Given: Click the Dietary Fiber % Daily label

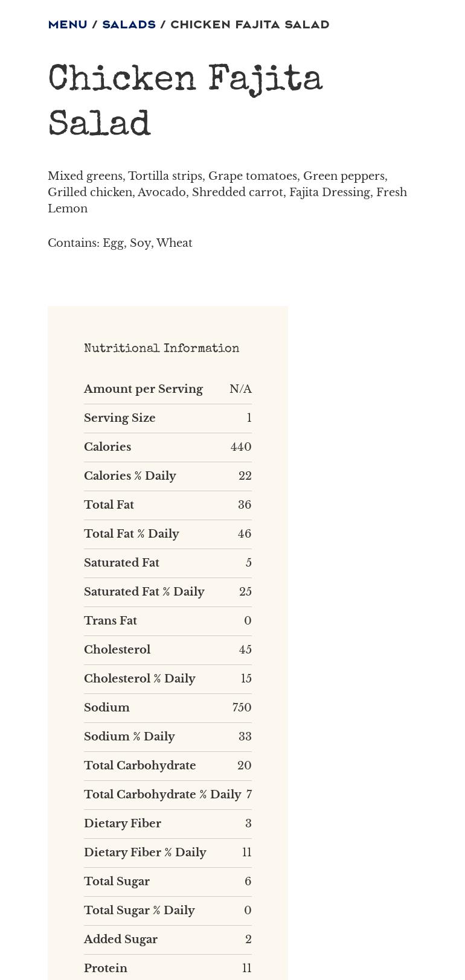Looking at the screenshot, I should pyautogui.click(x=145, y=853).
